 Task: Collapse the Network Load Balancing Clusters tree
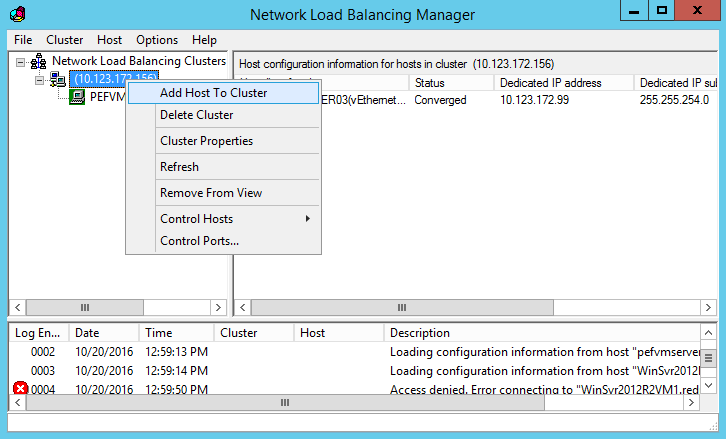click(22, 61)
